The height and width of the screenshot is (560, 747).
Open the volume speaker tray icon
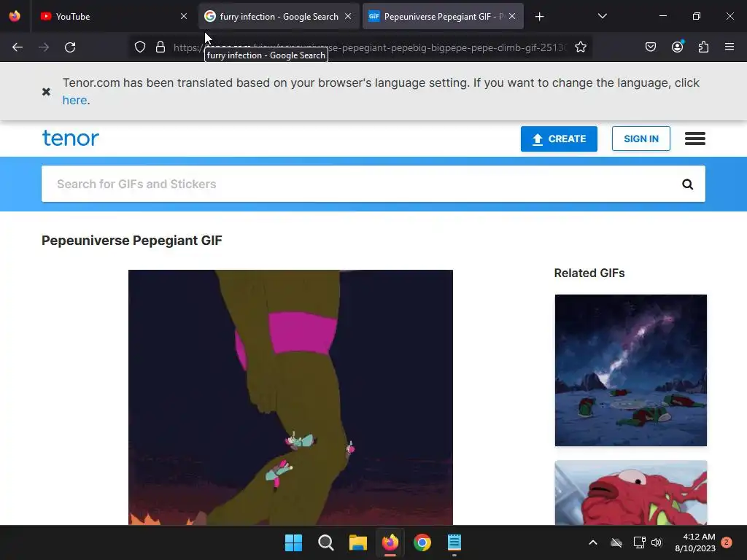[x=657, y=542]
